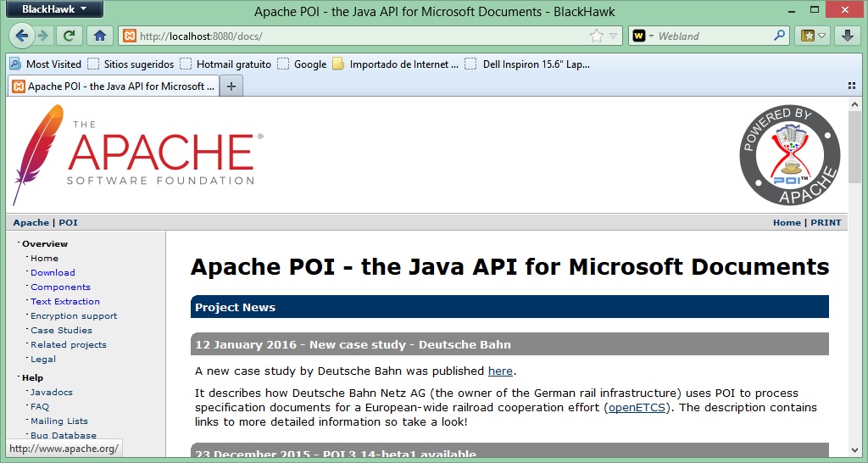Select the Apache POI browser tab
868x463 pixels.
[x=113, y=86]
